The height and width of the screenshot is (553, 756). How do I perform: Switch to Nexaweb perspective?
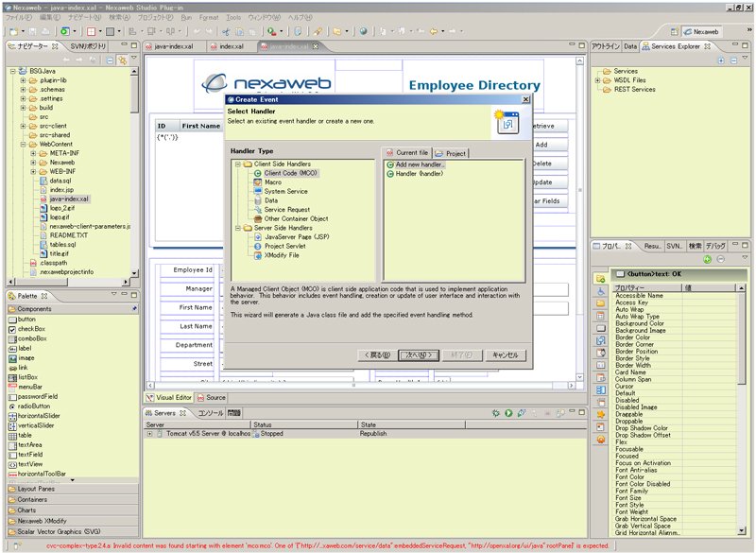click(701, 32)
